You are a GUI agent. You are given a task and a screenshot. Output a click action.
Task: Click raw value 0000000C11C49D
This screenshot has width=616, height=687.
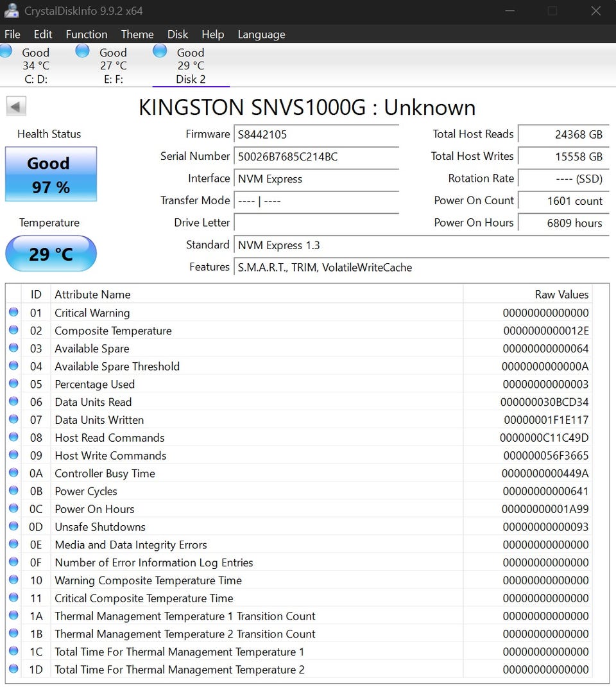click(x=544, y=438)
